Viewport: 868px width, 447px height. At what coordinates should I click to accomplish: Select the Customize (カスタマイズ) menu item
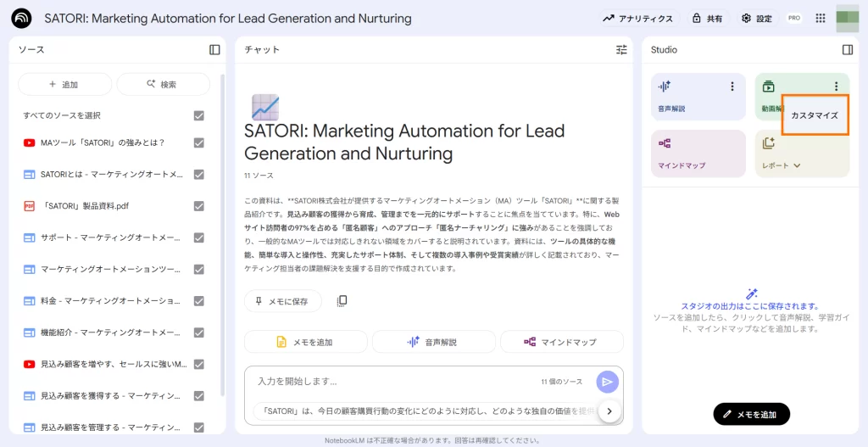click(x=815, y=115)
